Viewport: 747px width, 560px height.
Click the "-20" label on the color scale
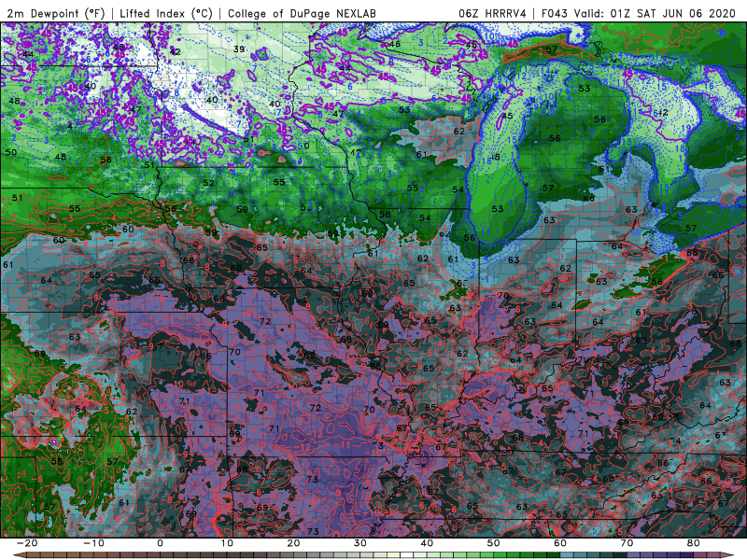(27, 543)
